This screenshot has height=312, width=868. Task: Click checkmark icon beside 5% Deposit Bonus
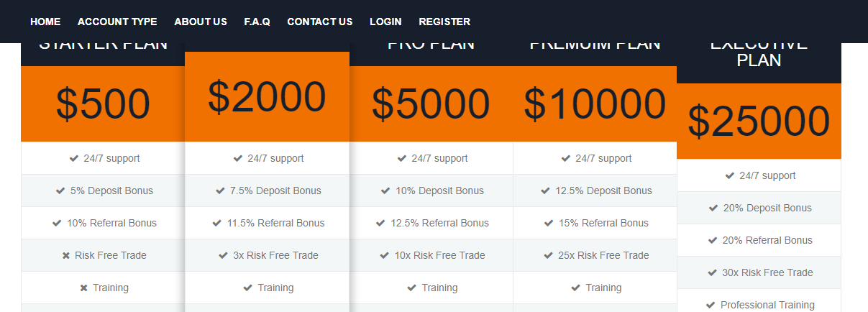tap(60, 191)
